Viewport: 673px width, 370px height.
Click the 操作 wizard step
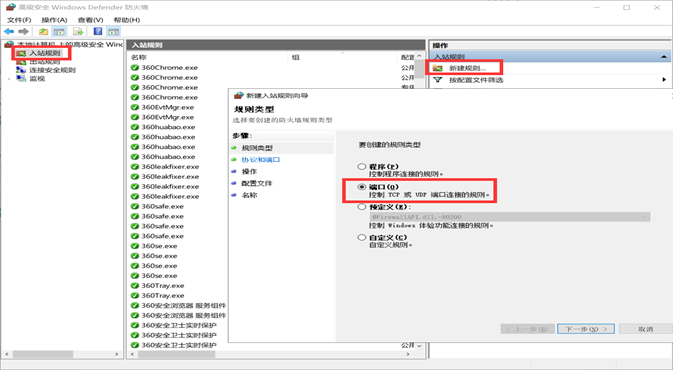[249, 172]
